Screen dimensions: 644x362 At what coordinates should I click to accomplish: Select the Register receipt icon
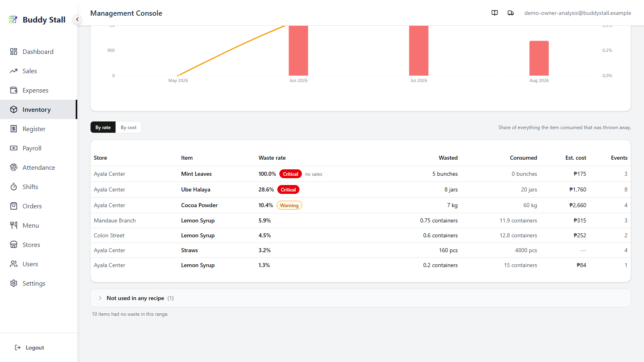coord(14,129)
